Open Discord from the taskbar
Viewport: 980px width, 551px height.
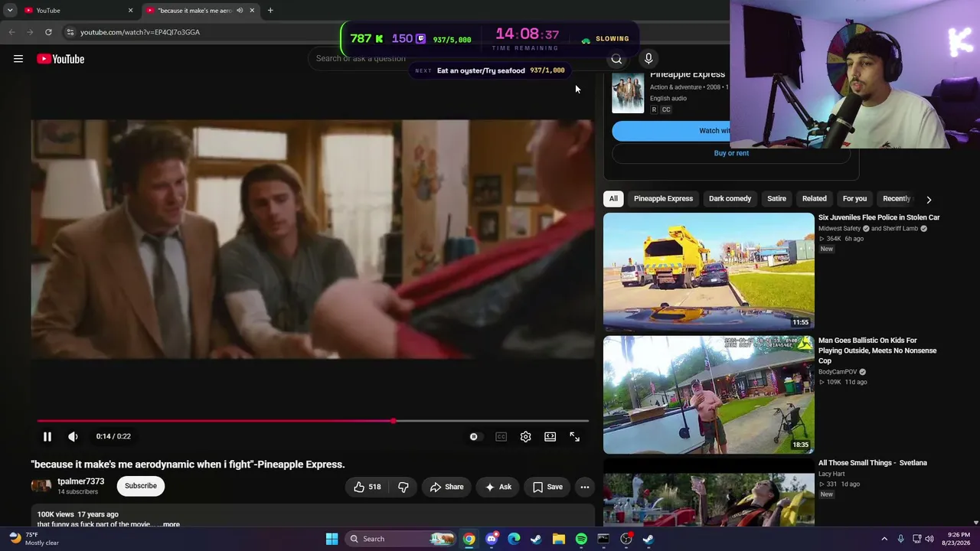pos(492,539)
